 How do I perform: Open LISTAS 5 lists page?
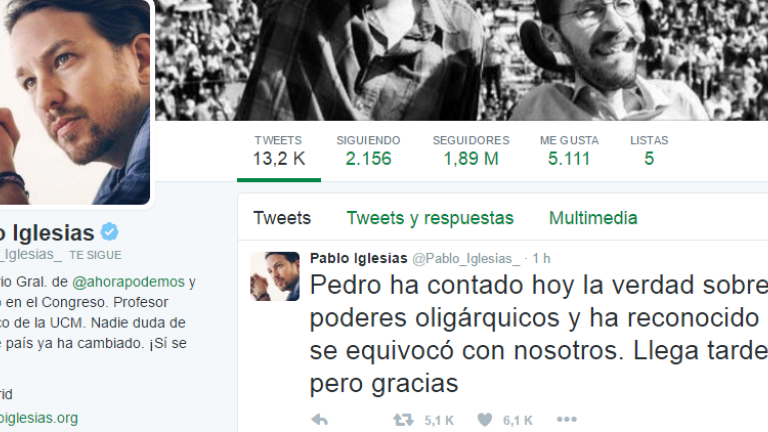point(649,151)
